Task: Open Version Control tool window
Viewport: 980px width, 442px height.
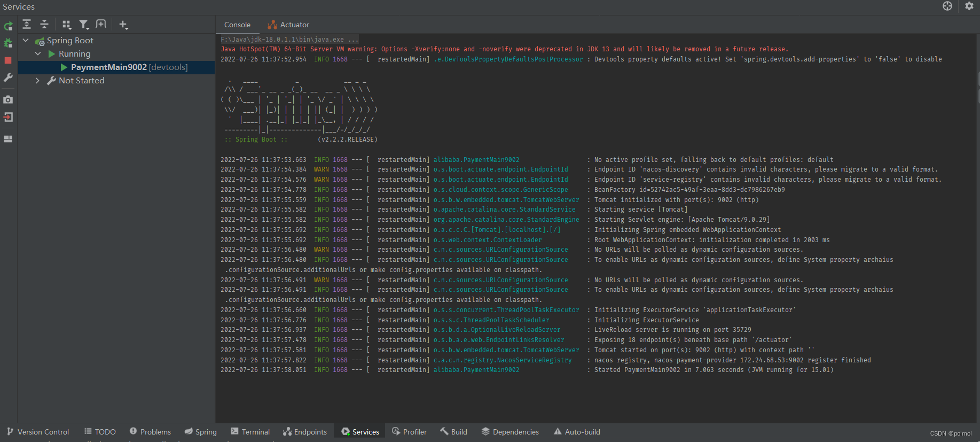Action: pos(38,432)
